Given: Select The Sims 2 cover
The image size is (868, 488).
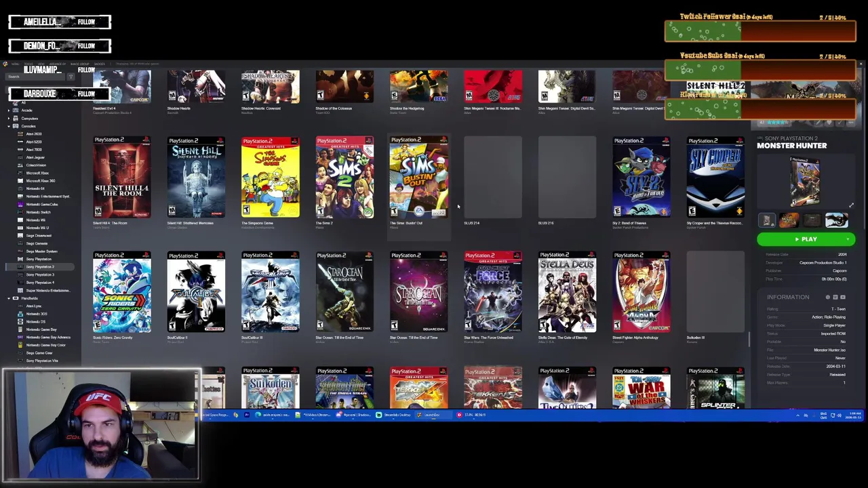Looking at the screenshot, I should coord(344,178).
